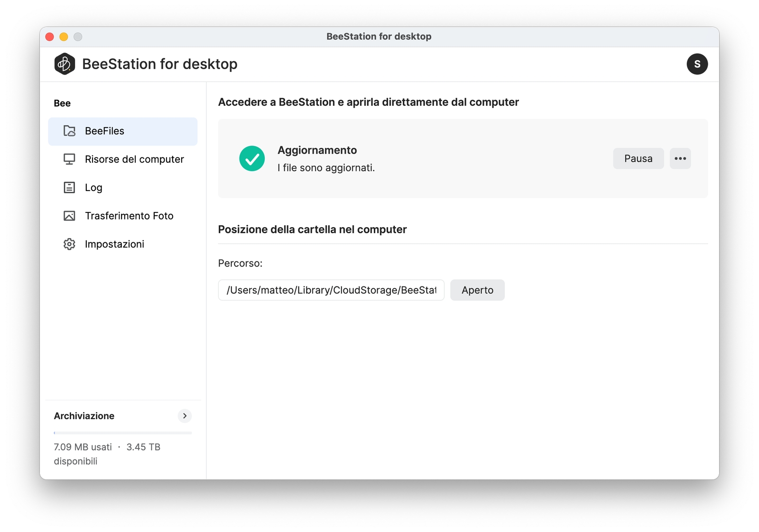Go to Risorse del computer section
759x532 pixels.
pyautogui.click(x=134, y=159)
